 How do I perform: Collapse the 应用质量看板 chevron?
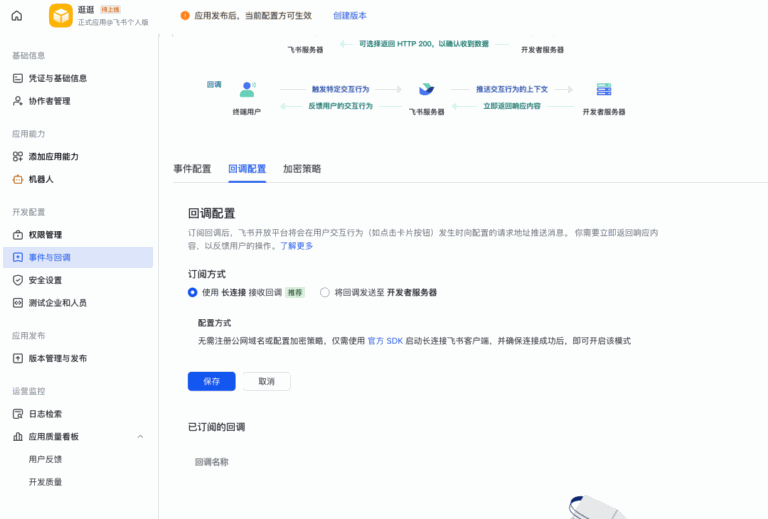pyautogui.click(x=140, y=437)
